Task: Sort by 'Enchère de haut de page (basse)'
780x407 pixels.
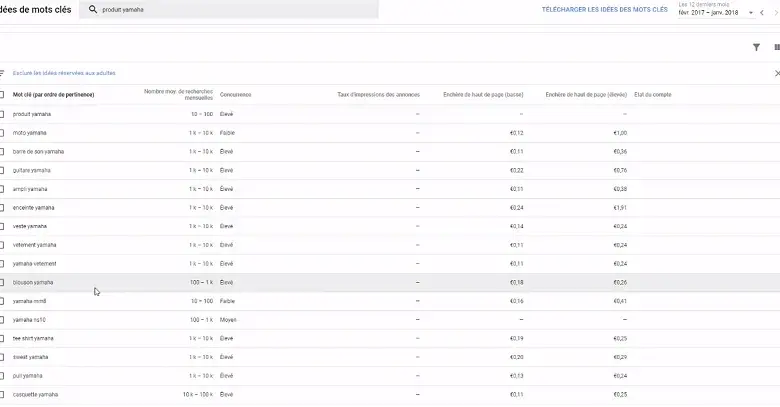Action: point(483,95)
